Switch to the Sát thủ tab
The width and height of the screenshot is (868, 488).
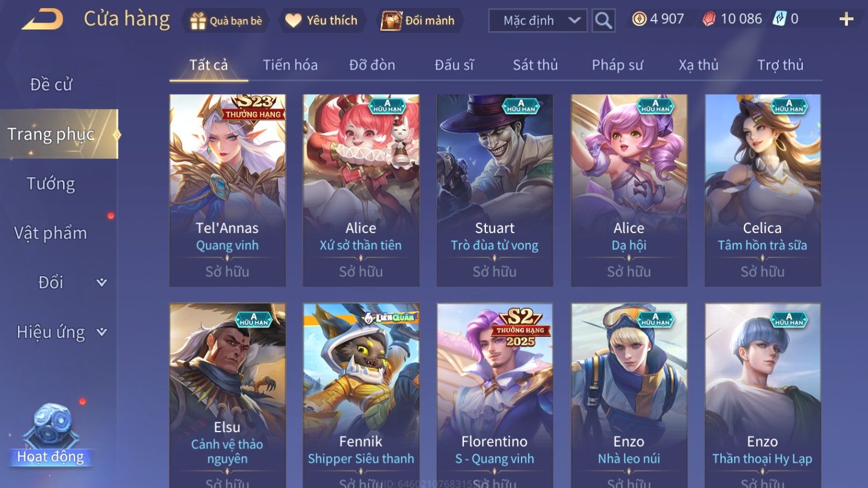click(x=535, y=65)
